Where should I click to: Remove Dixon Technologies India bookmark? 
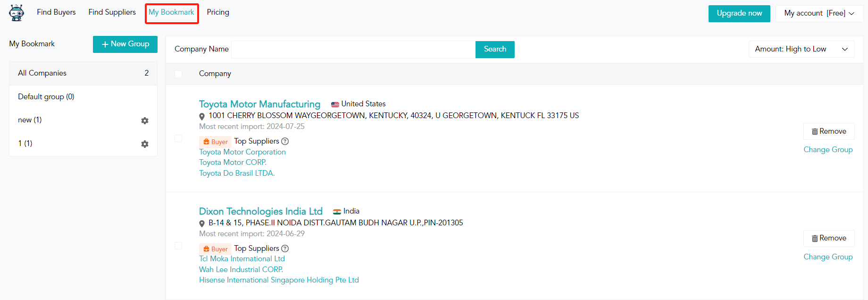[x=829, y=238]
